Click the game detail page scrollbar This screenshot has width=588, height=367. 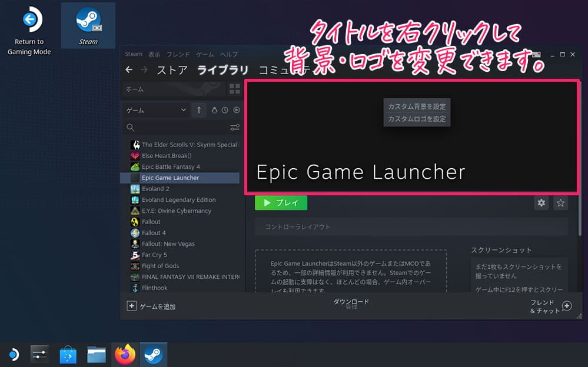(580, 158)
